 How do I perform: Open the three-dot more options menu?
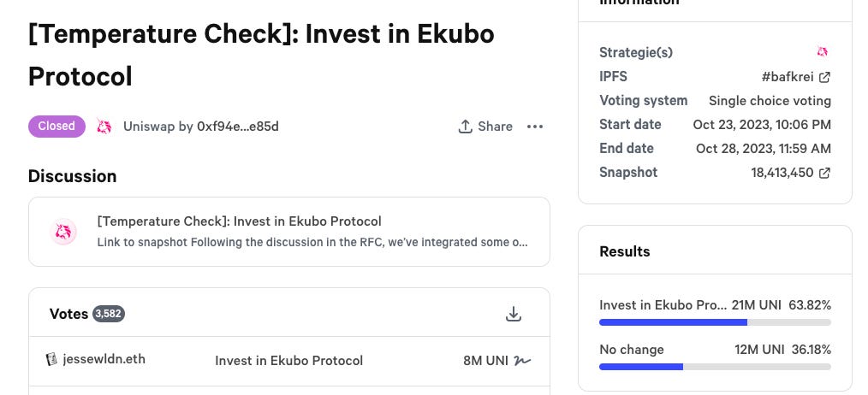coord(535,127)
